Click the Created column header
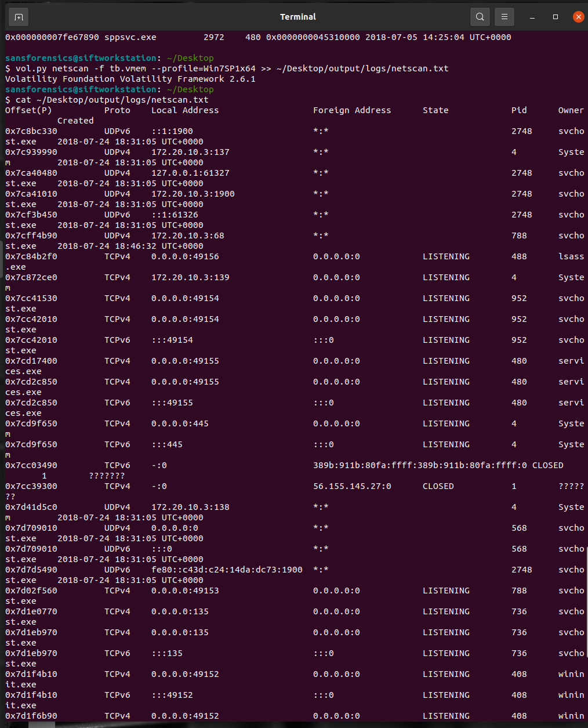The image size is (588, 728). point(75,121)
